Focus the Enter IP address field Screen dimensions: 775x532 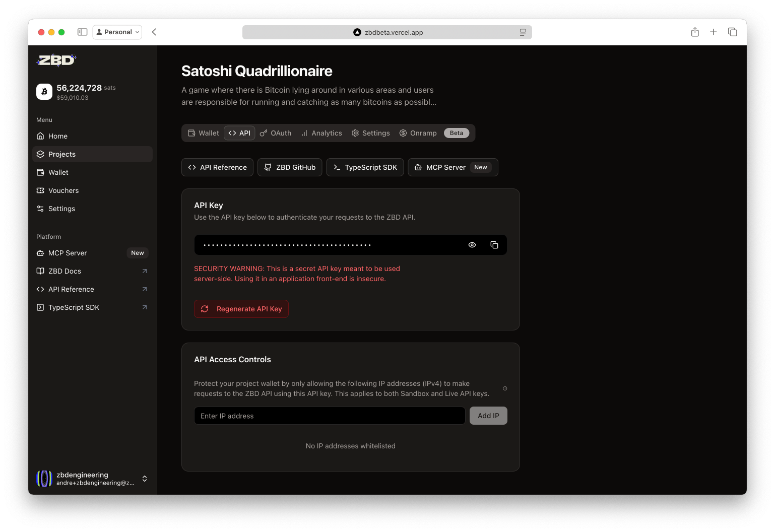tap(330, 416)
